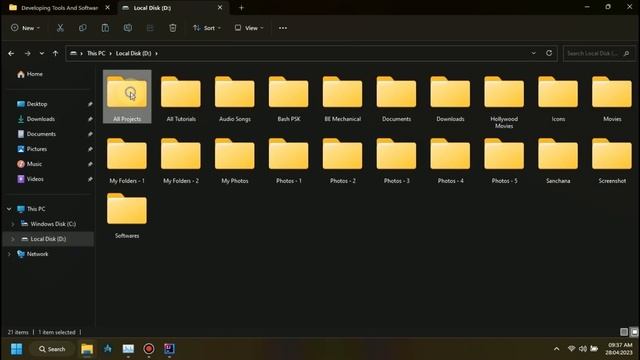Select the Local Disk (D:) tab
Image resolution: width=640 pixels, height=360 pixels.
pyautogui.click(x=173, y=7)
